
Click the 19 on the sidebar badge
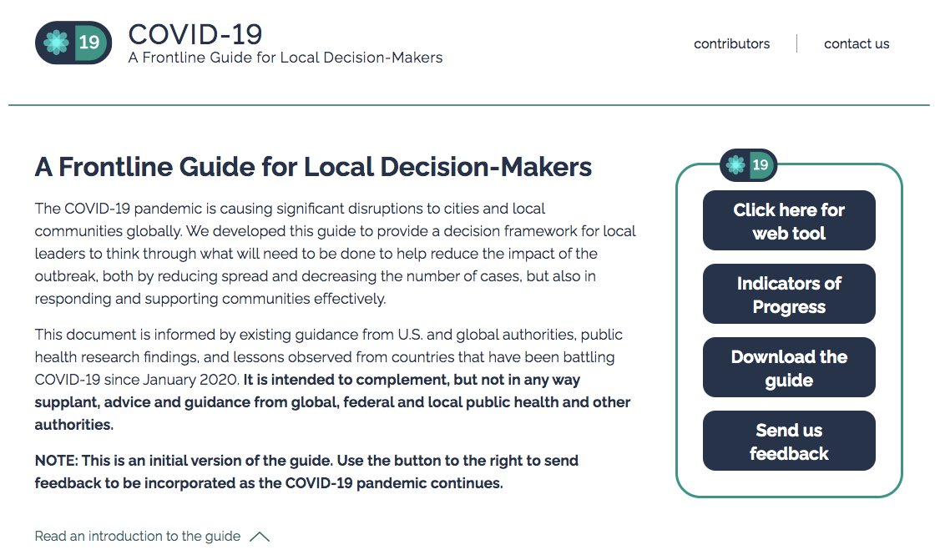(x=761, y=165)
